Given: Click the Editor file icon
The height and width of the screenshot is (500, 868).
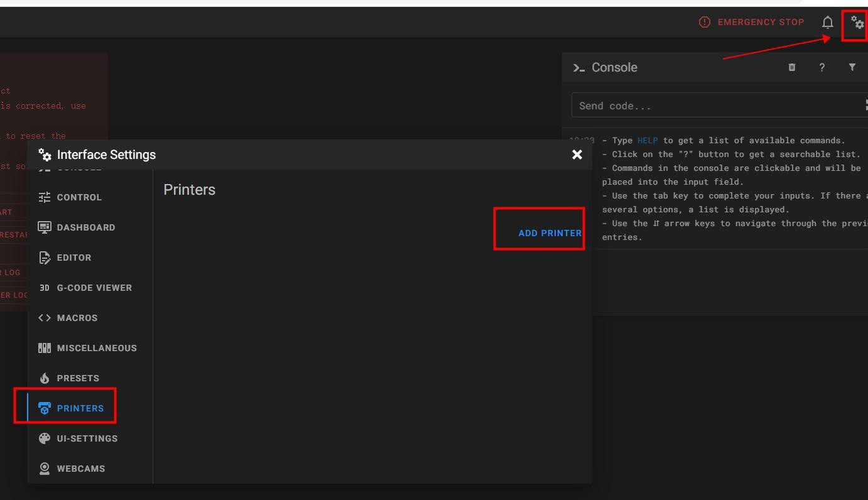Looking at the screenshot, I should (45, 258).
